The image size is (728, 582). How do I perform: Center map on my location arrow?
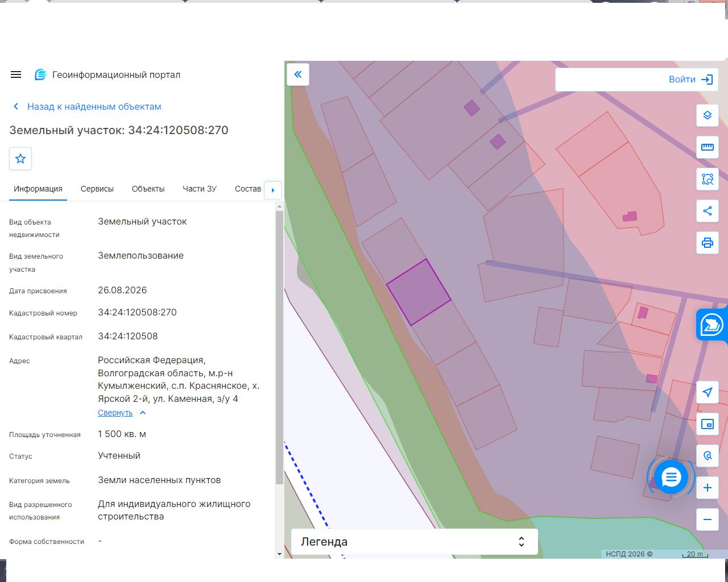708,392
